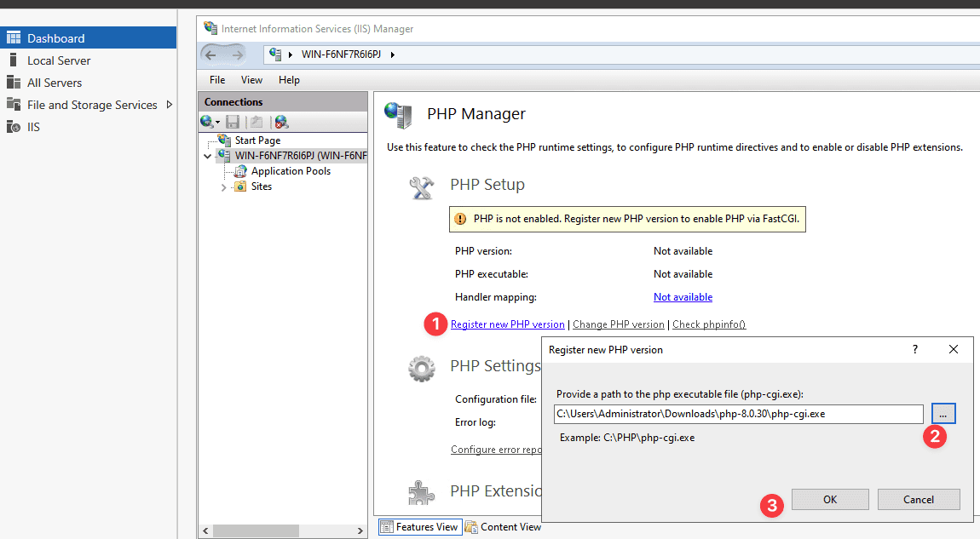Select Application Pools in the tree
The width and height of the screenshot is (980, 539).
click(x=291, y=171)
